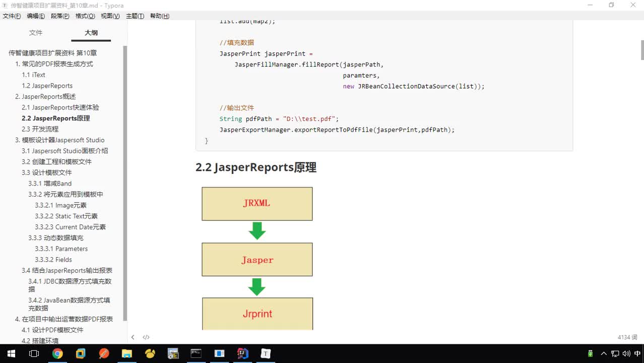
Task: Jump to 3.4 结合JasperReports输出报表
Action: pos(67,271)
